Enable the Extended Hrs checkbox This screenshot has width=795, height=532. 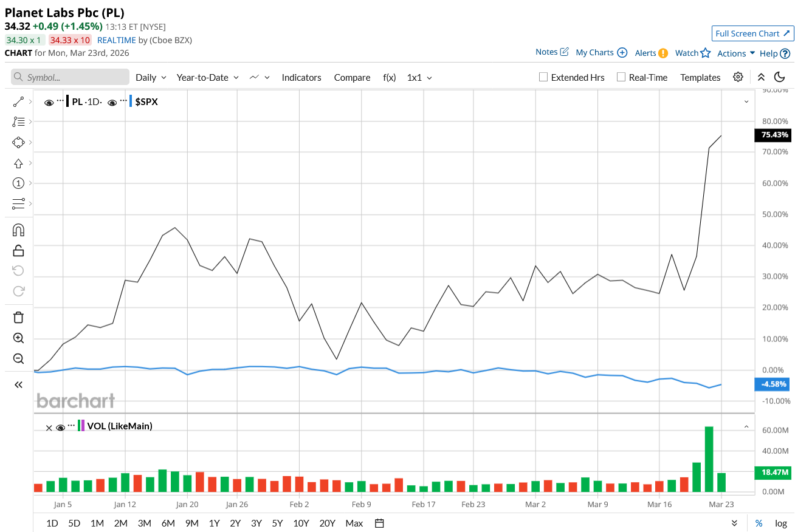543,77
